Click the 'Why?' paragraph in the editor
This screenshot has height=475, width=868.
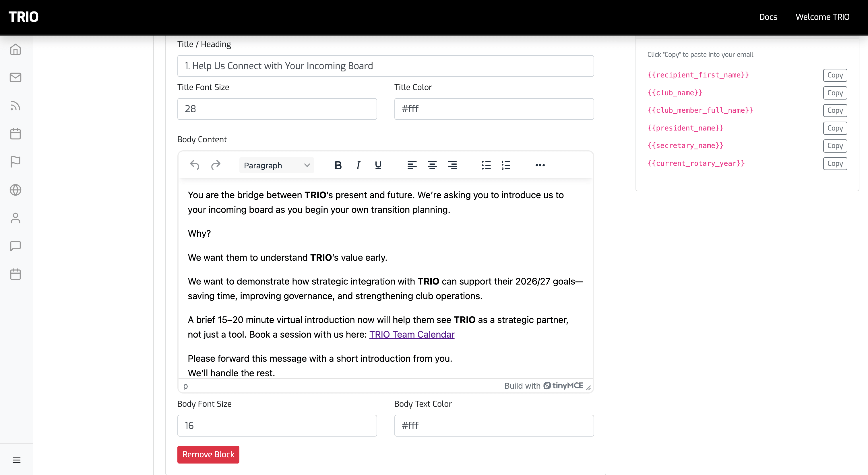199,234
